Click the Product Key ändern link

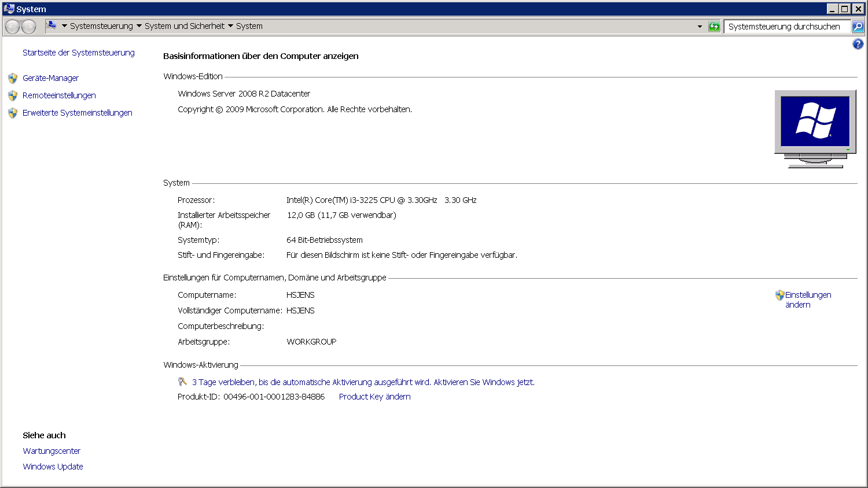375,397
